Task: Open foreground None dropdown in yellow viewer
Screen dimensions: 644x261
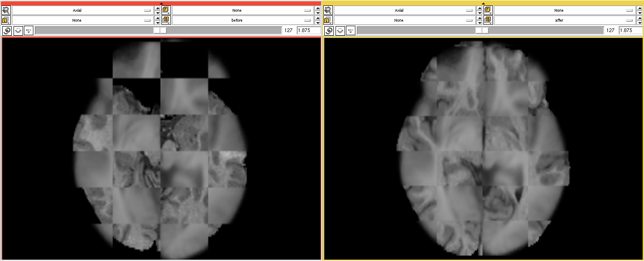Action: pyautogui.click(x=565, y=10)
